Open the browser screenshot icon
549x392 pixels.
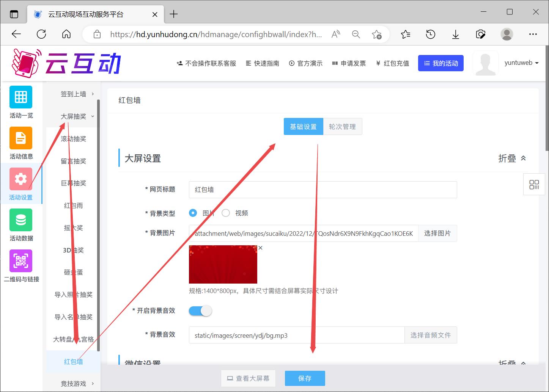(481, 34)
